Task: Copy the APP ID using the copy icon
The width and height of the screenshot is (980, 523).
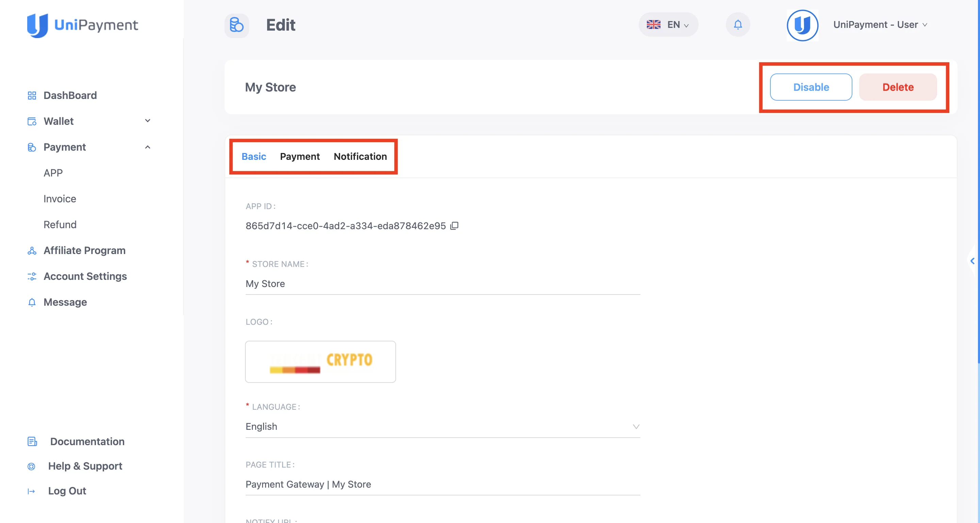Action: click(x=455, y=225)
